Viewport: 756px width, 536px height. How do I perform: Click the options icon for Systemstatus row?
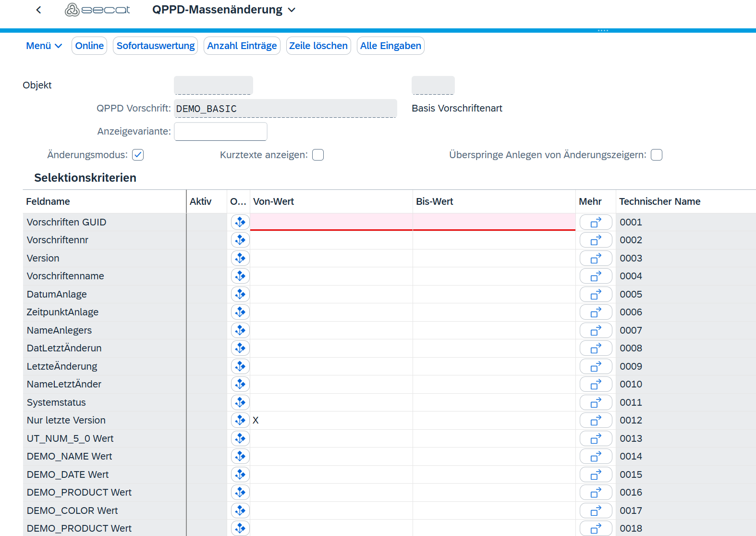[240, 402]
